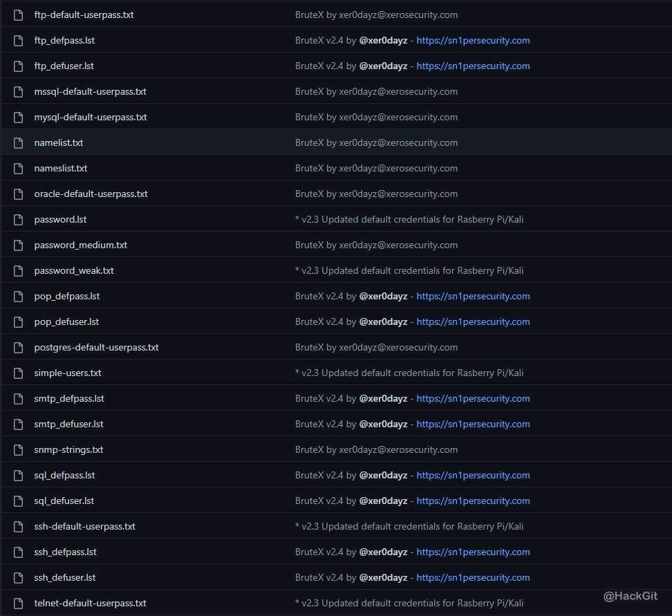672x616 pixels.
Task: Open ssh-default-userpass.txt file
Action: click(84, 526)
